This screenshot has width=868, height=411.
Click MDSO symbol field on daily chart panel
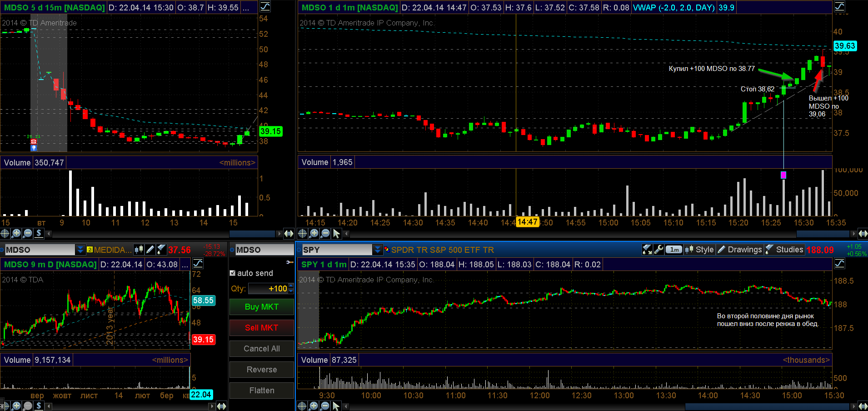coord(40,250)
